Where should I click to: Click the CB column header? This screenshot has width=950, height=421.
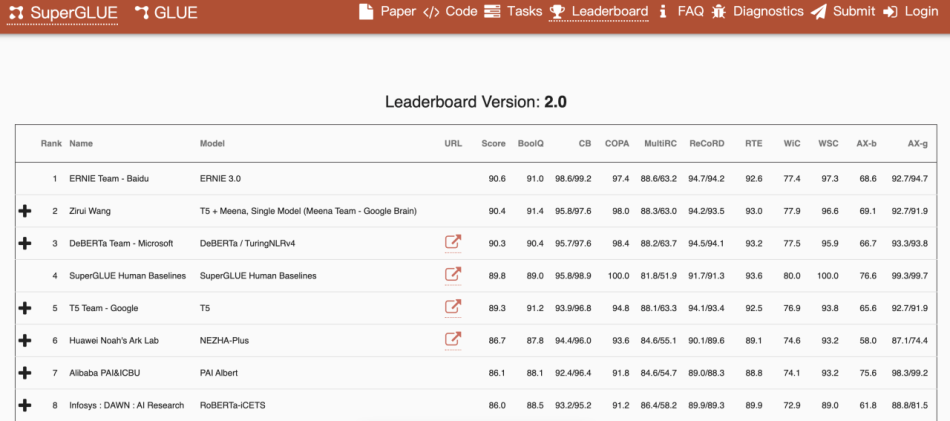tap(585, 144)
